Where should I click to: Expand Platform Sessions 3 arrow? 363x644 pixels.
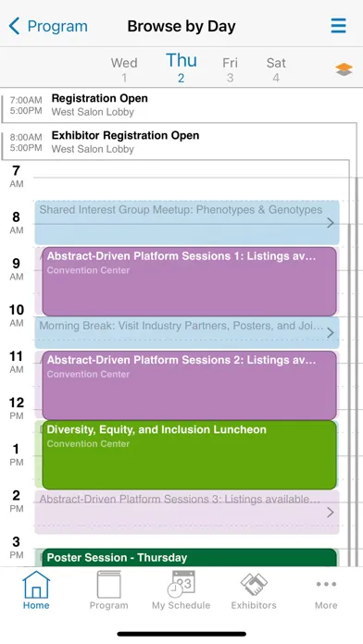(x=330, y=513)
